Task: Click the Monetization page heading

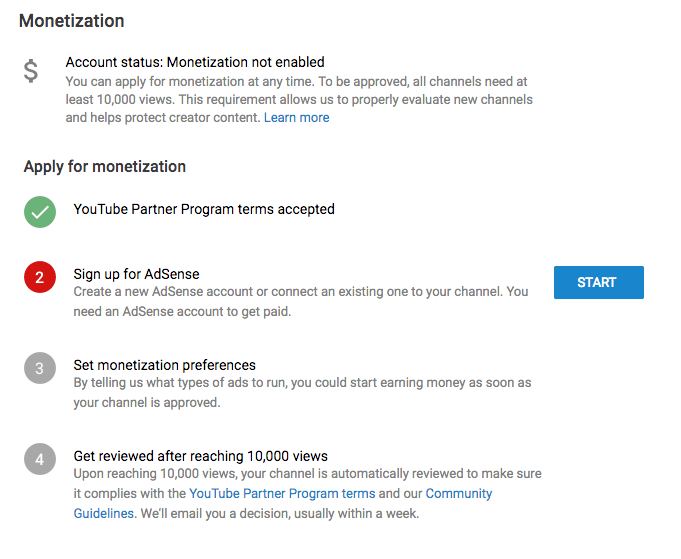Action: [x=72, y=21]
